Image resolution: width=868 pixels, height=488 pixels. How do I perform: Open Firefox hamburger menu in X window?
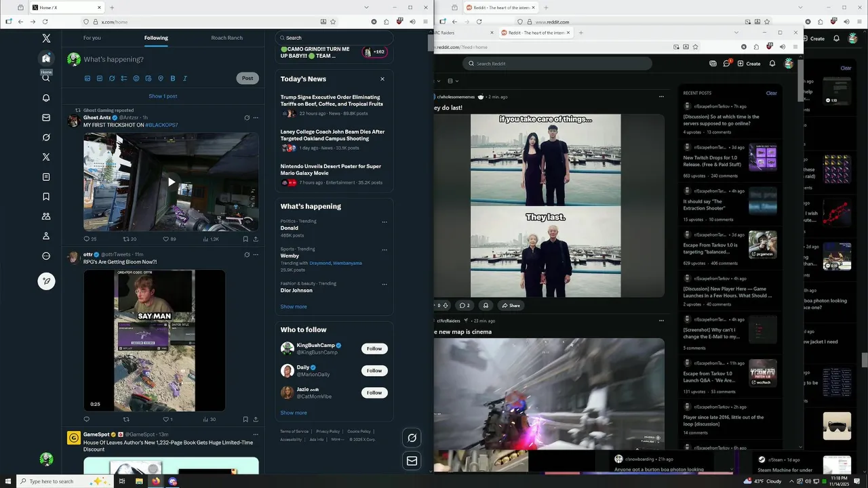tap(425, 22)
